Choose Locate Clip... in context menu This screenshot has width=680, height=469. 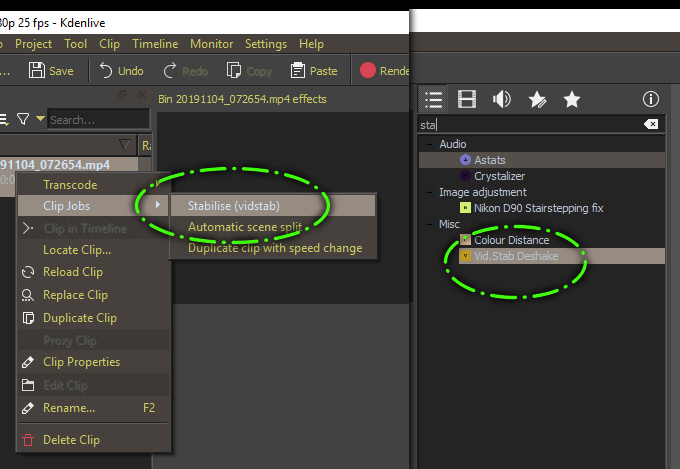93,250
